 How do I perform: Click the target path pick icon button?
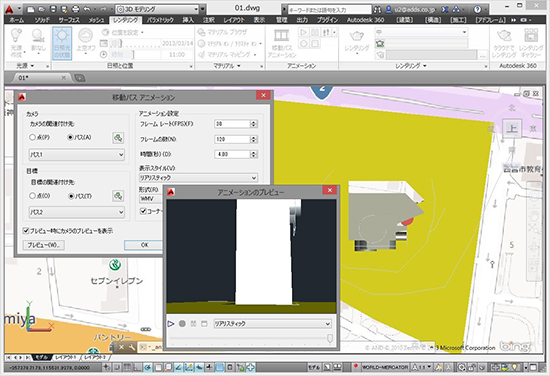coord(118,196)
